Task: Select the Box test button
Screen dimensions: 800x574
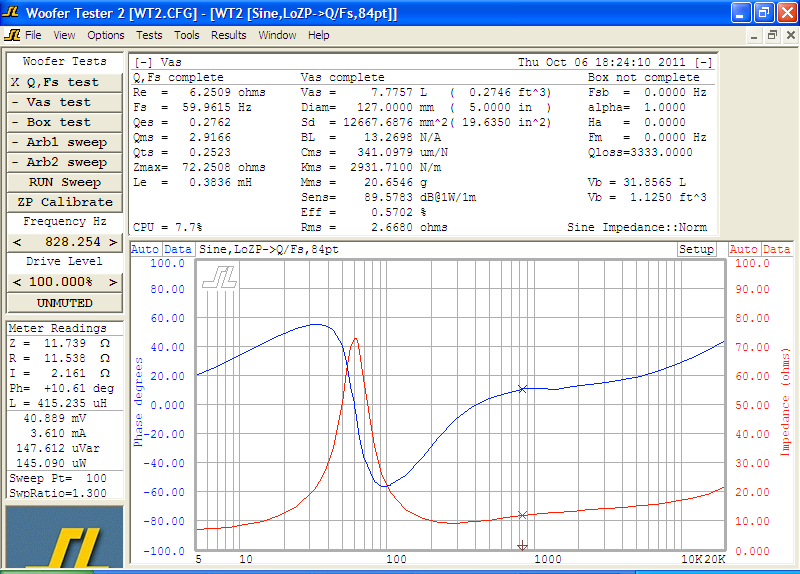Action: [x=65, y=122]
